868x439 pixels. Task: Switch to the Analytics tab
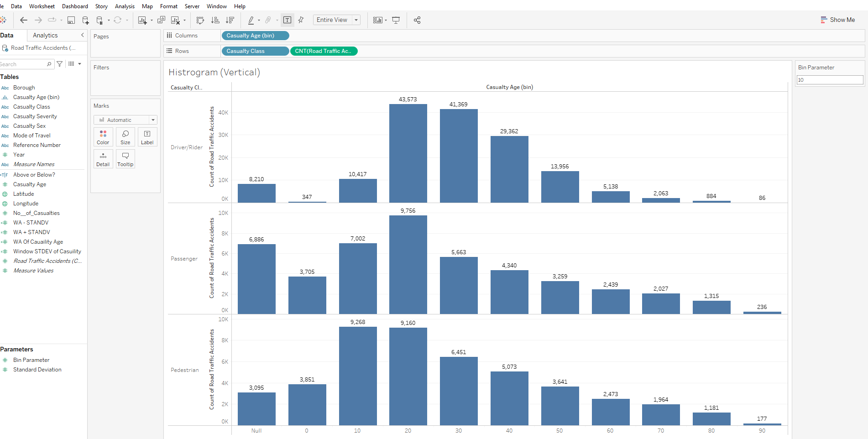[45, 35]
